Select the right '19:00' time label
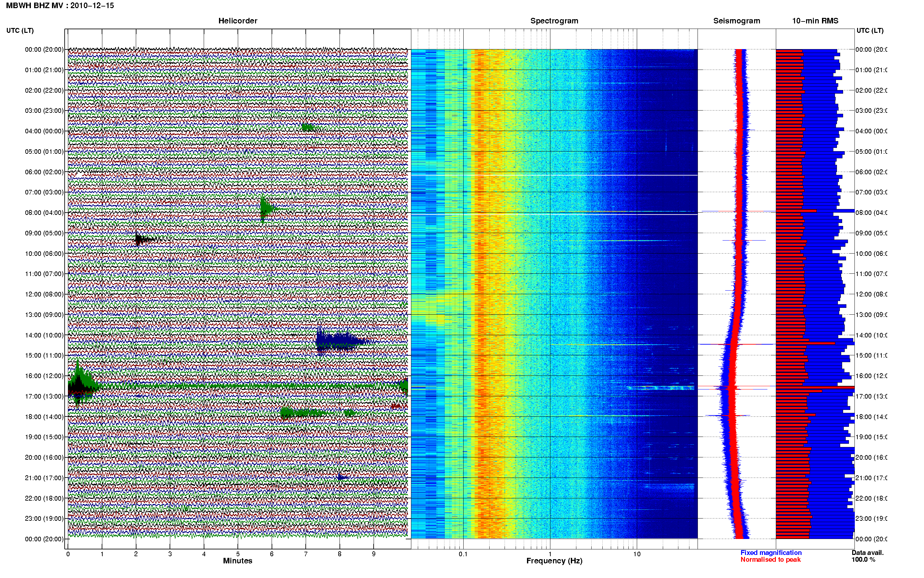Screen dimensions: 924x578 [871, 437]
